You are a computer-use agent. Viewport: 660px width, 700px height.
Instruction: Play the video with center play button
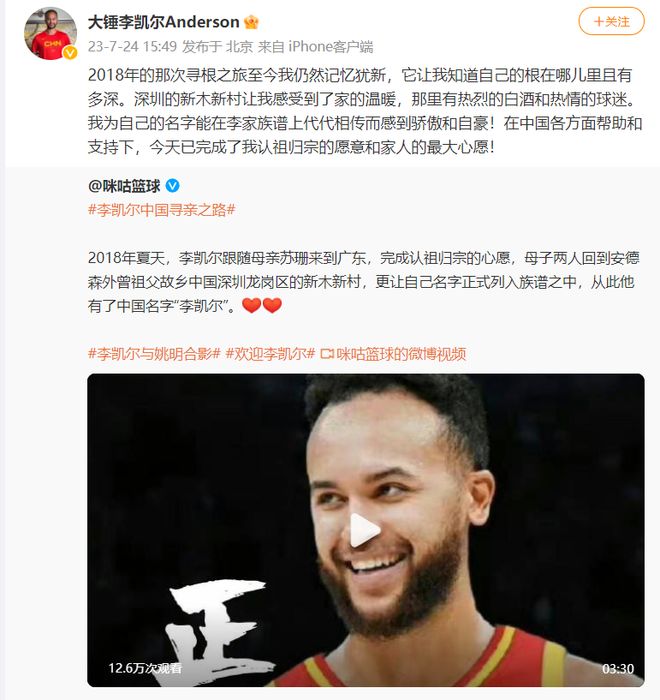pyautogui.click(x=365, y=530)
